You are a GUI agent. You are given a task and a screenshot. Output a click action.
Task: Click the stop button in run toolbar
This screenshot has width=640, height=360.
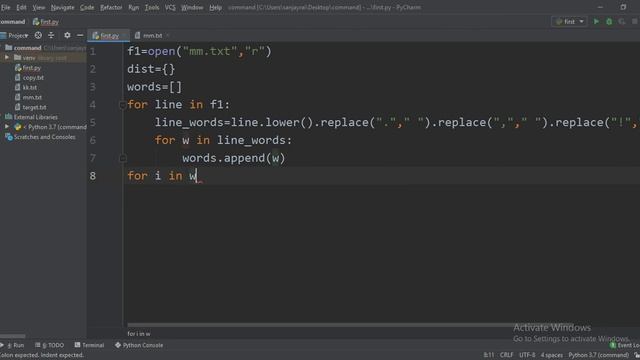[635, 22]
